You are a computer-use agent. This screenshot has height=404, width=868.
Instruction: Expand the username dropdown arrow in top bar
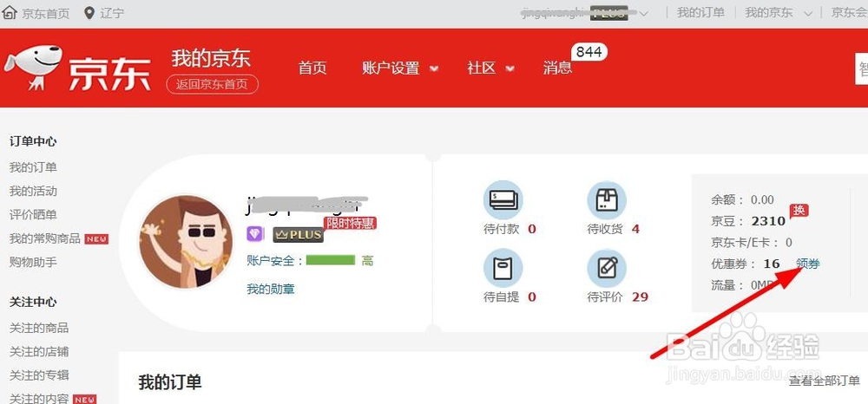click(x=643, y=13)
